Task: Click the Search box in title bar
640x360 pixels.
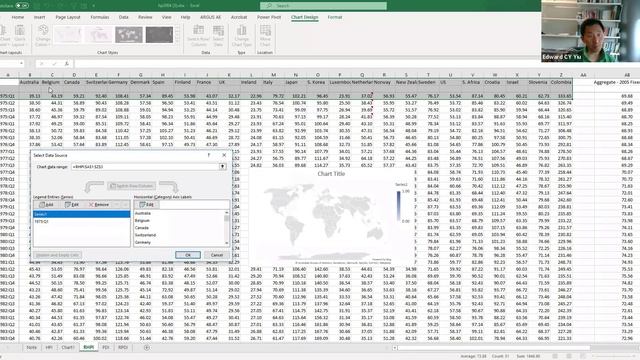Action: tap(323, 6)
